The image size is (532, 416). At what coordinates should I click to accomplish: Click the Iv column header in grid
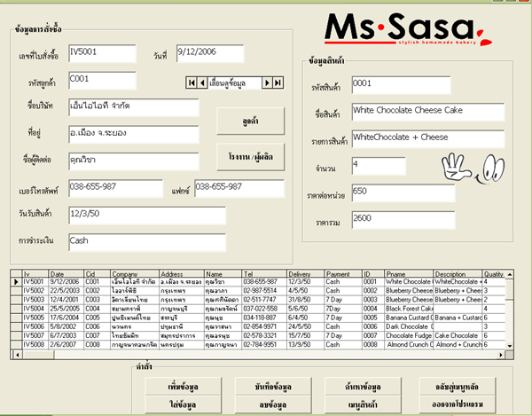coord(35,274)
